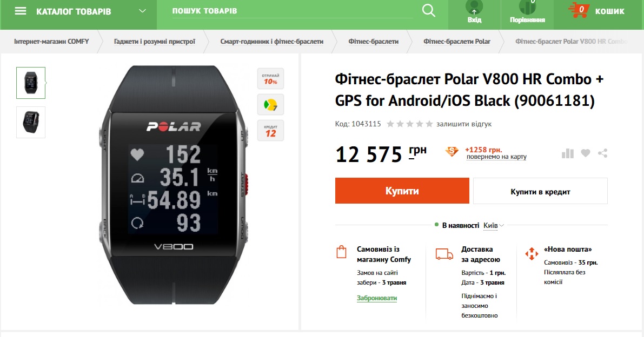
Task: Click the green-yellow pie badge
Action: 271,105
